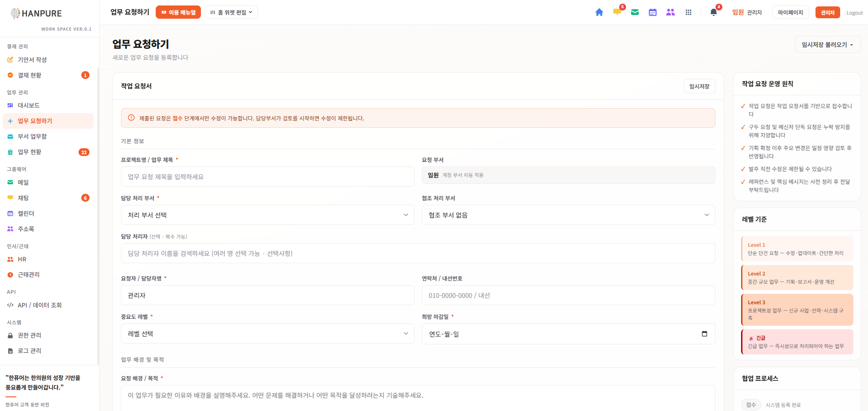Open 업무 요청하기 in sidebar
This screenshot has width=868, height=411.
pos(48,121)
